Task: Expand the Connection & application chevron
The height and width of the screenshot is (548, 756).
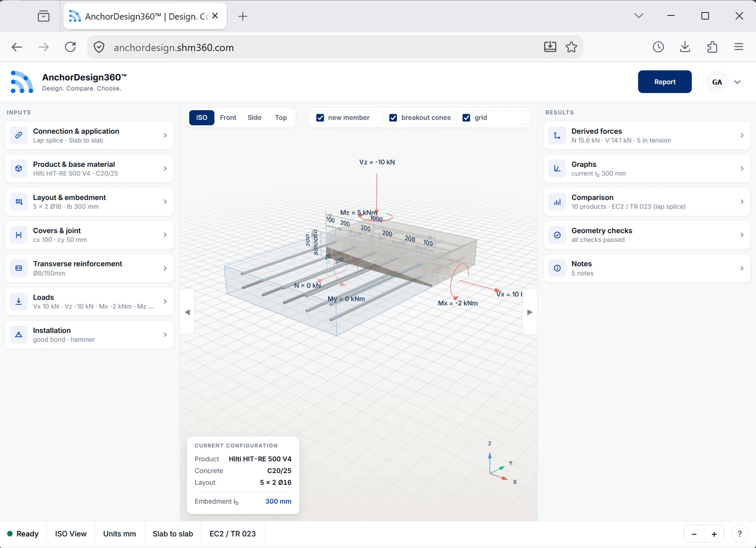Action: 165,135
